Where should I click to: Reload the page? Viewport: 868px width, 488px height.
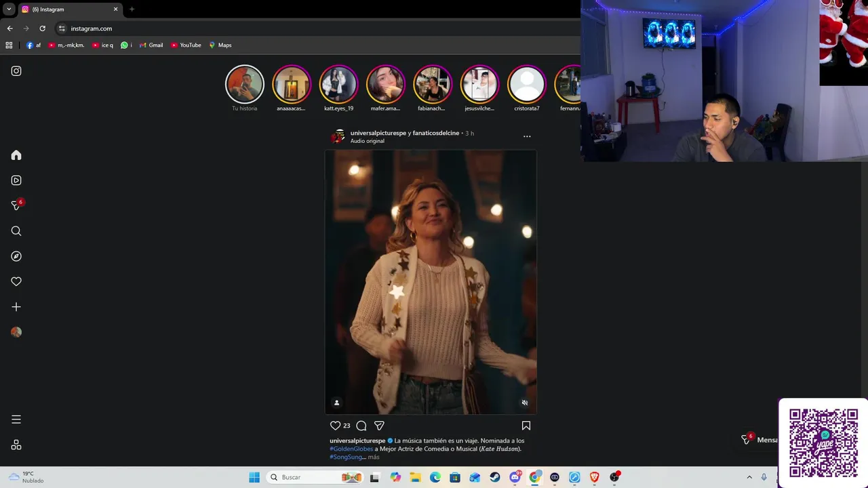[42, 28]
